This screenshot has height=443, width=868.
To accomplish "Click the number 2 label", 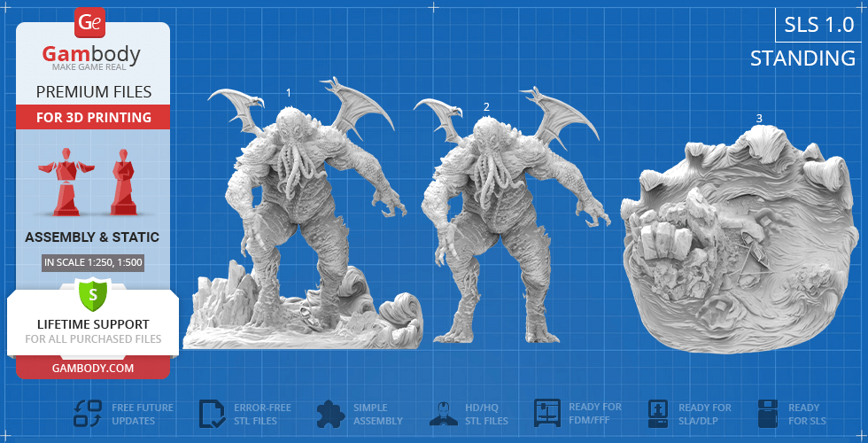I will coord(486,107).
